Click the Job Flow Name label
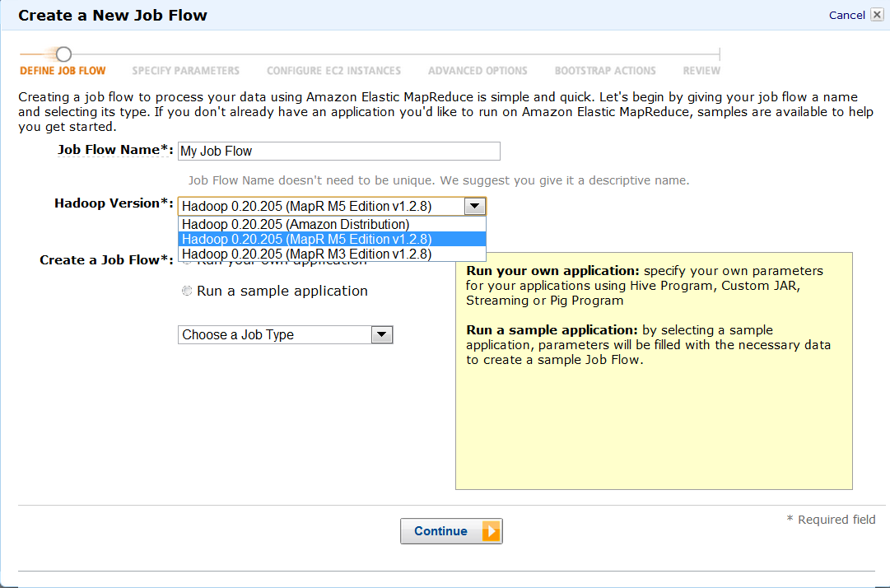This screenshot has width=890, height=588. [115, 150]
